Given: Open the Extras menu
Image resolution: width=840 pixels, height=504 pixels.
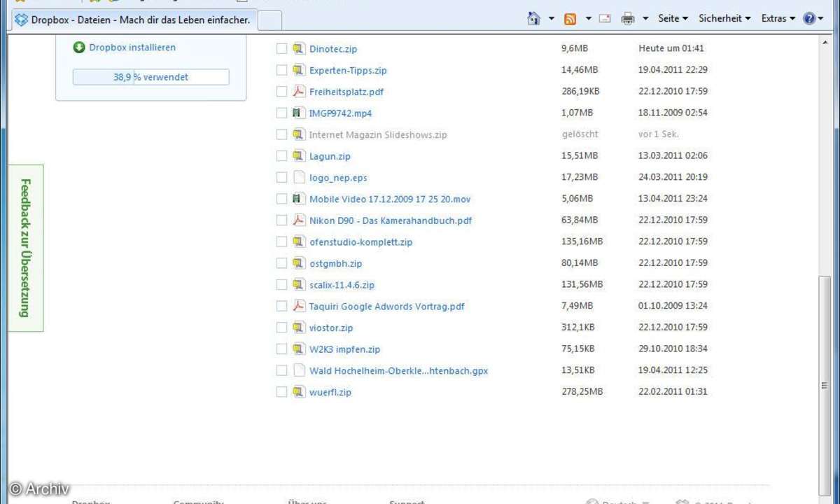Looking at the screenshot, I should point(778,19).
